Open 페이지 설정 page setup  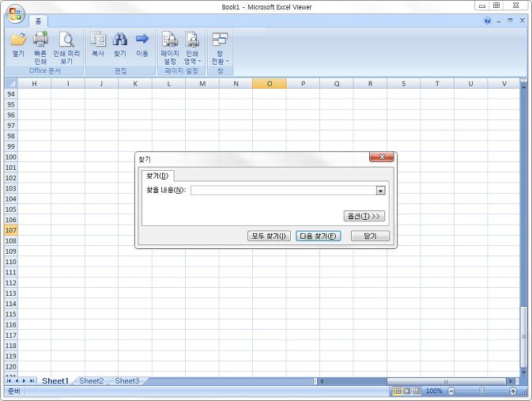click(x=170, y=48)
